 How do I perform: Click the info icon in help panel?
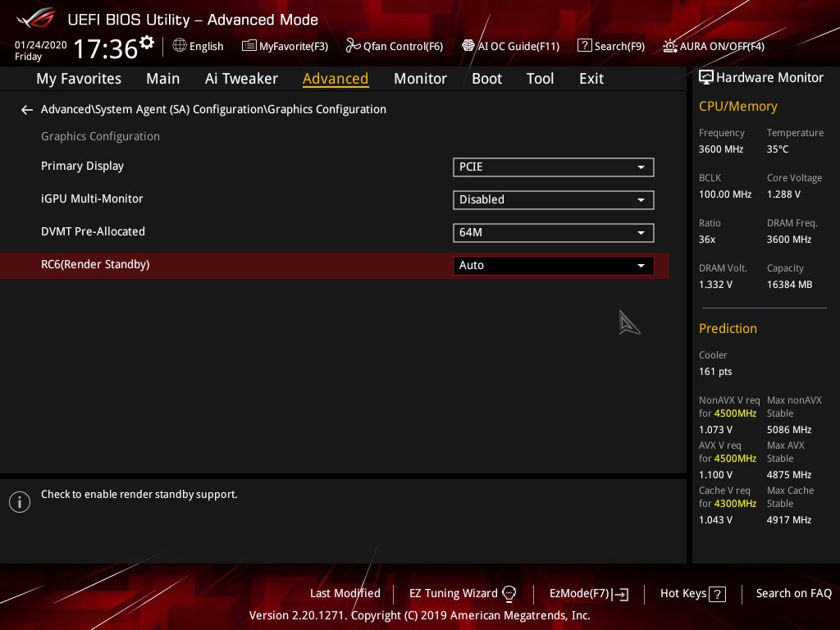[20, 502]
